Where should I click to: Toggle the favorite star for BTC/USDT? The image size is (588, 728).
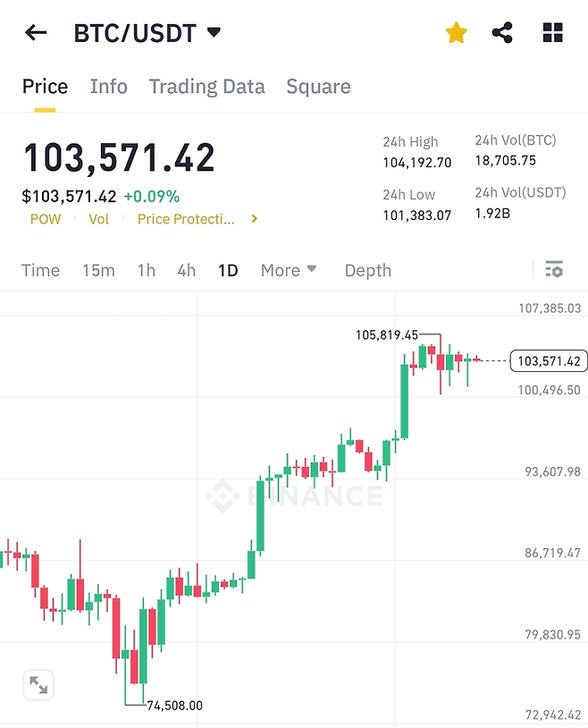click(457, 34)
